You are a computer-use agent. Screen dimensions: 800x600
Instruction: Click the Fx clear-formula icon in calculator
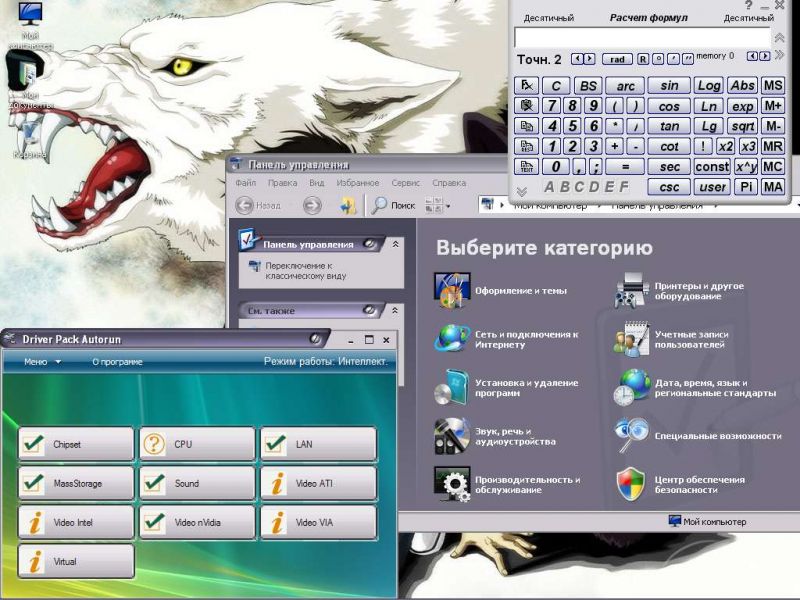tap(525, 86)
